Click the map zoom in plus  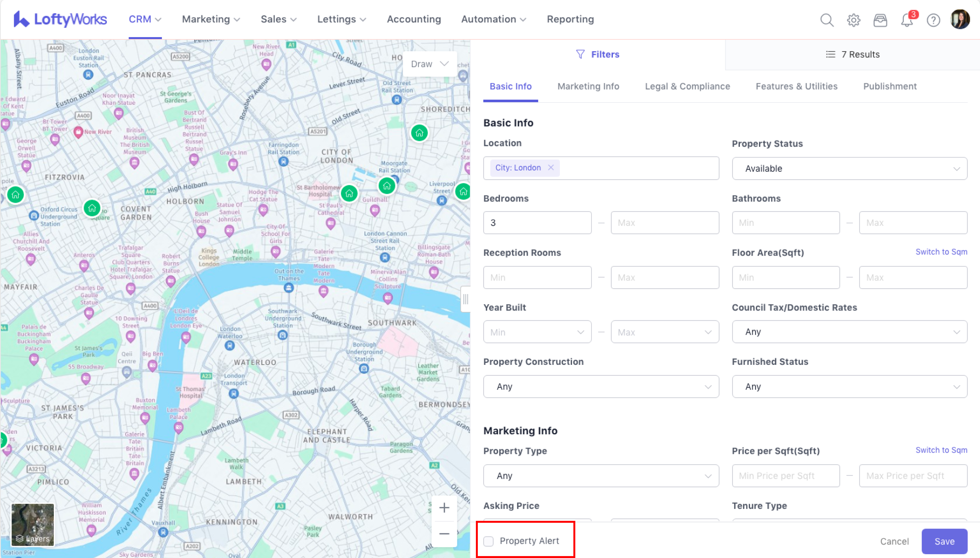click(x=444, y=508)
